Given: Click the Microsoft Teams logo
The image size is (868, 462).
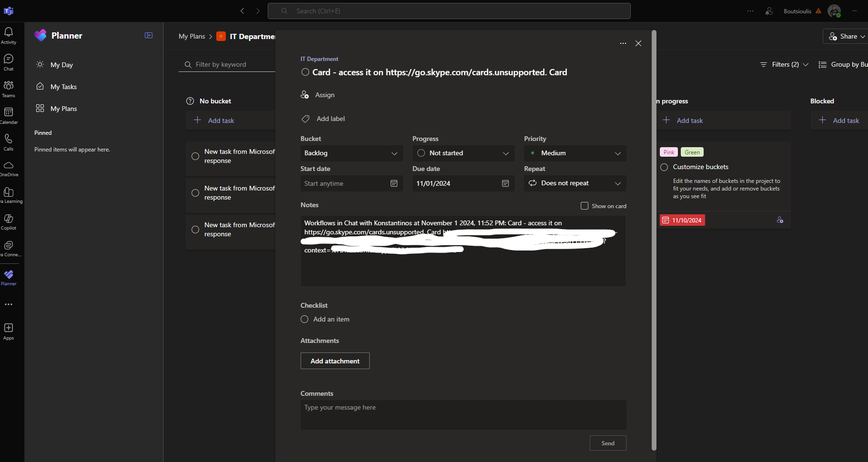Looking at the screenshot, I should tap(9, 10).
